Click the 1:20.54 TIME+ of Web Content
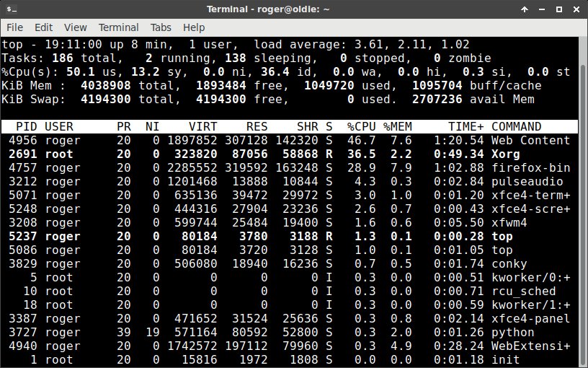 point(459,141)
